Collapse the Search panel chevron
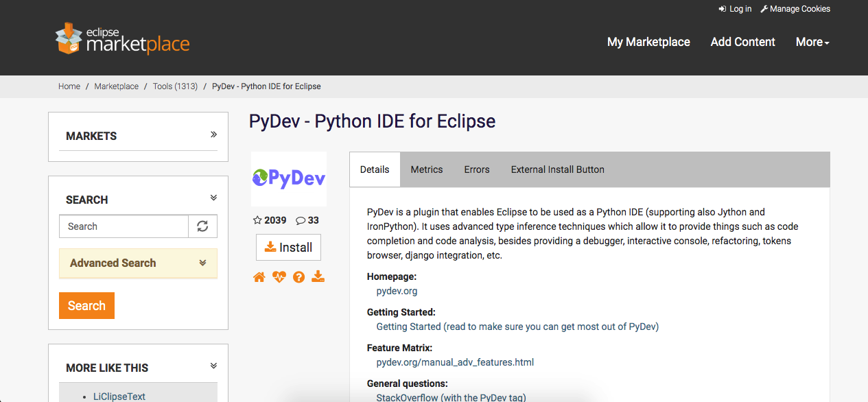The width and height of the screenshot is (868, 402). coord(213,198)
